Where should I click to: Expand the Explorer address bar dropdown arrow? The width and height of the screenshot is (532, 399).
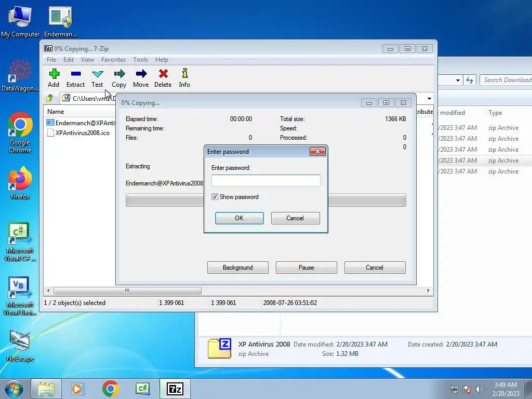tap(458, 81)
